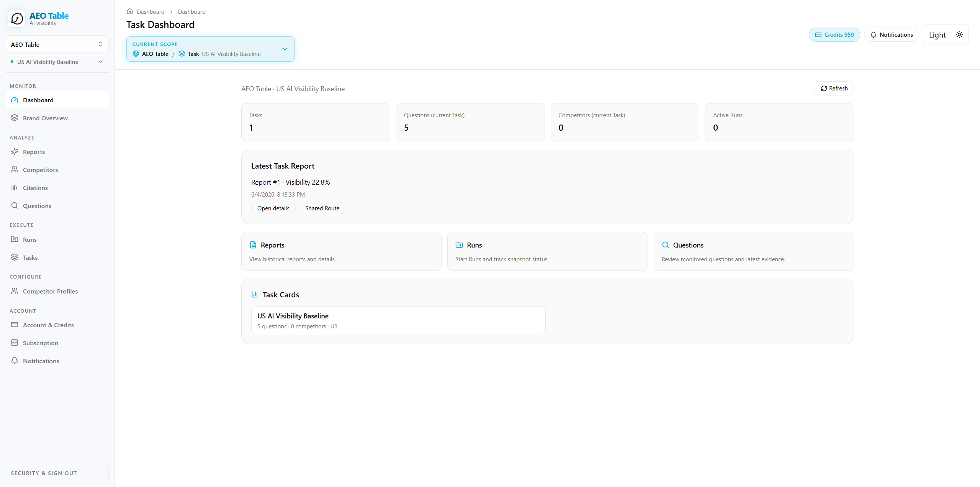This screenshot has width=980, height=487.
Task: Click the Tasks count stat card
Action: [x=316, y=123]
